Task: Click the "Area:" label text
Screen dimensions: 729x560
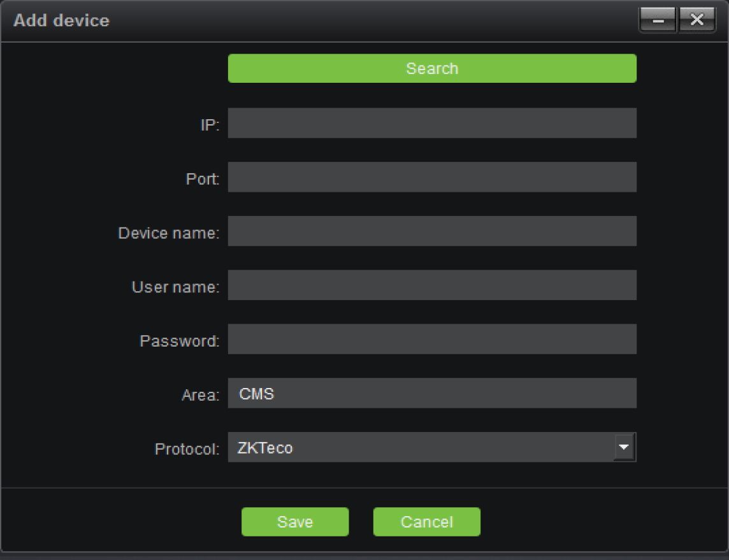Action: 200,396
